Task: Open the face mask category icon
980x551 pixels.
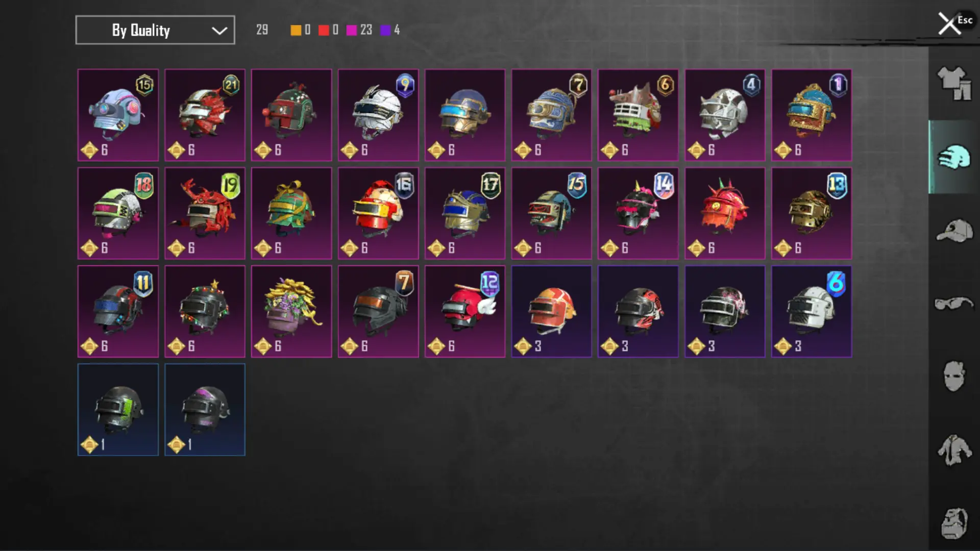Action: 953,377
